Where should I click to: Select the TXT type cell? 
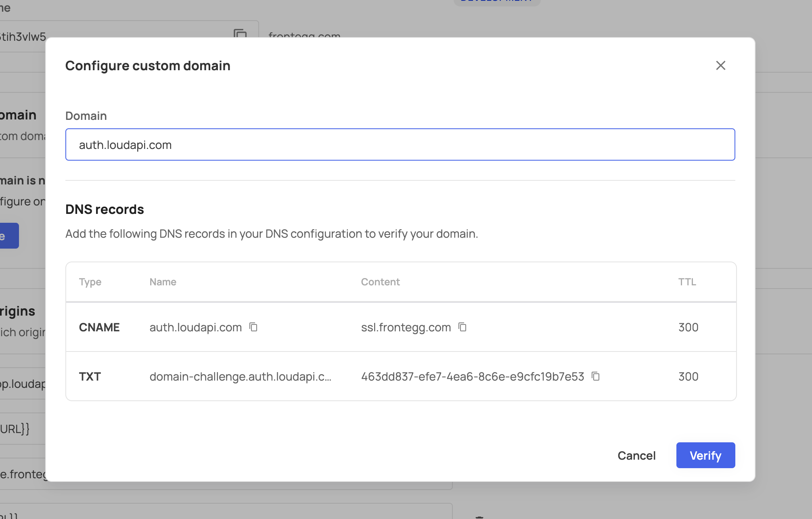point(90,377)
